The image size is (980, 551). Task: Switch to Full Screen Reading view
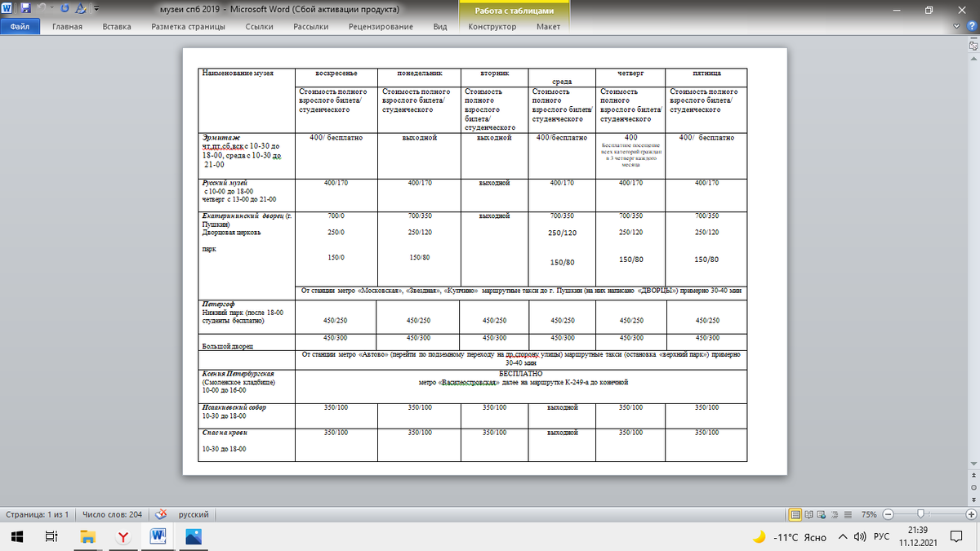coord(808,514)
